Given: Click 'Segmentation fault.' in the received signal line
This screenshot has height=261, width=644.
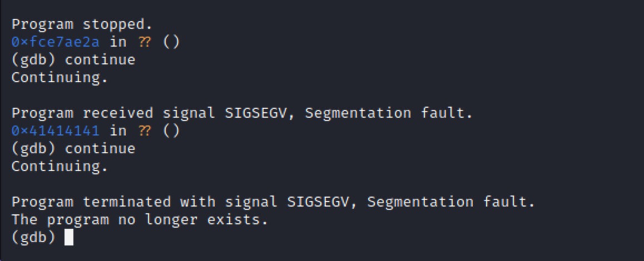Looking at the screenshot, I should [x=389, y=113].
